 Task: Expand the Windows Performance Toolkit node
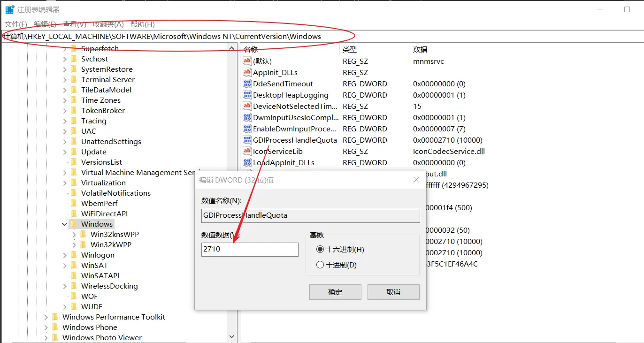click(46, 317)
